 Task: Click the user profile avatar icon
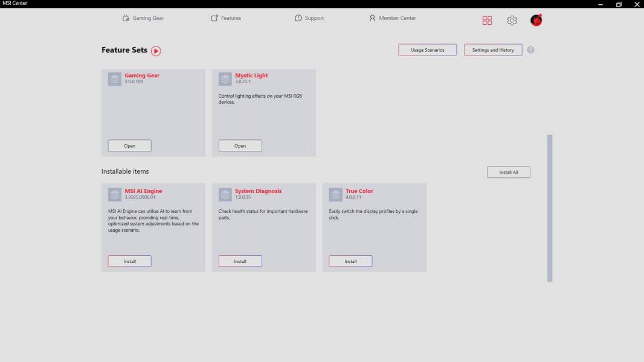(x=536, y=21)
